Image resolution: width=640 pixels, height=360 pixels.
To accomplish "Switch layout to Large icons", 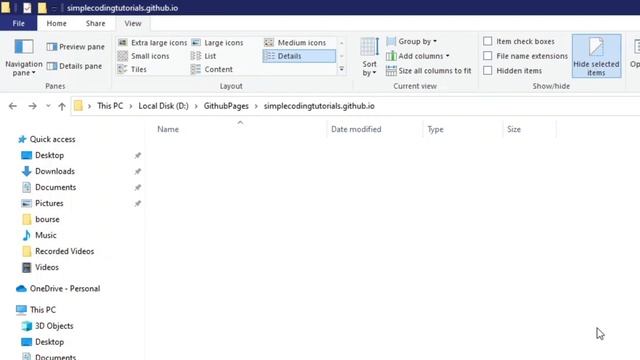I will pyautogui.click(x=218, y=42).
